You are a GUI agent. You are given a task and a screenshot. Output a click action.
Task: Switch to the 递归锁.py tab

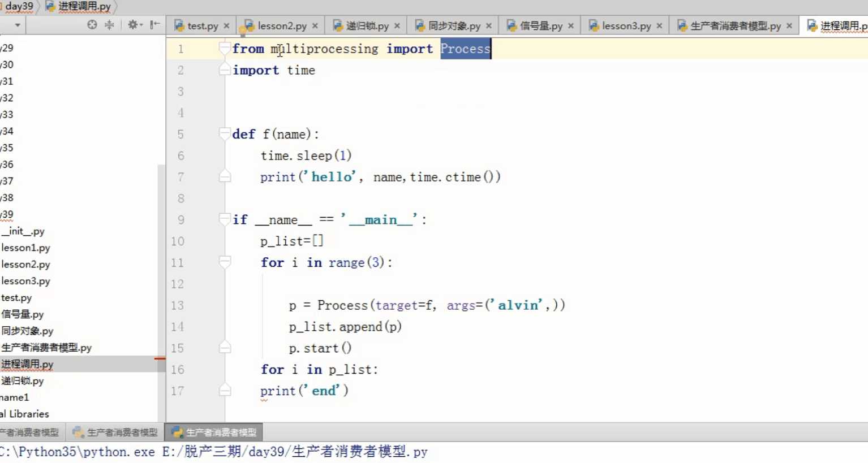point(367,26)
